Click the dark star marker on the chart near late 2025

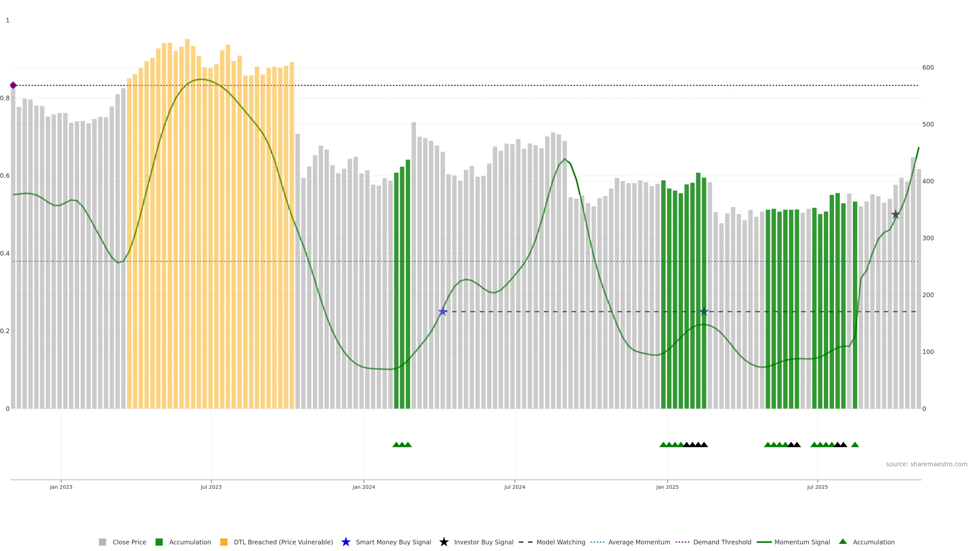click(896, 215)
